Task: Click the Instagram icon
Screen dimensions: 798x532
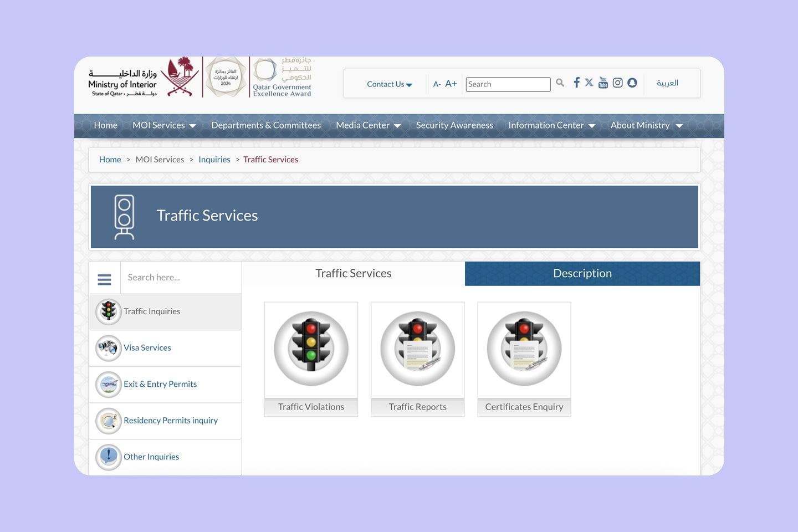Action: click(617, 83)
